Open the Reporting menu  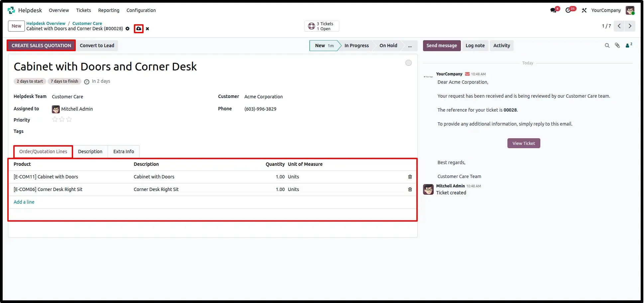109,10
